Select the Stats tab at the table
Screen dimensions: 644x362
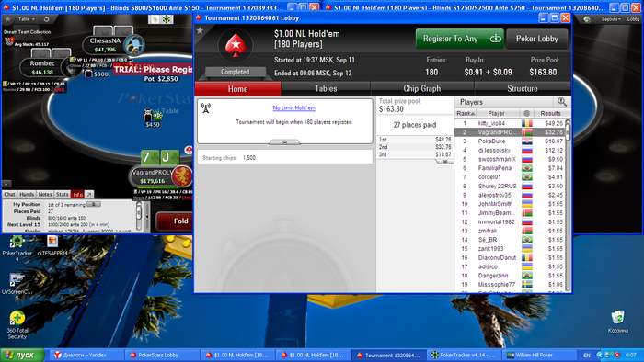point(62,195)
